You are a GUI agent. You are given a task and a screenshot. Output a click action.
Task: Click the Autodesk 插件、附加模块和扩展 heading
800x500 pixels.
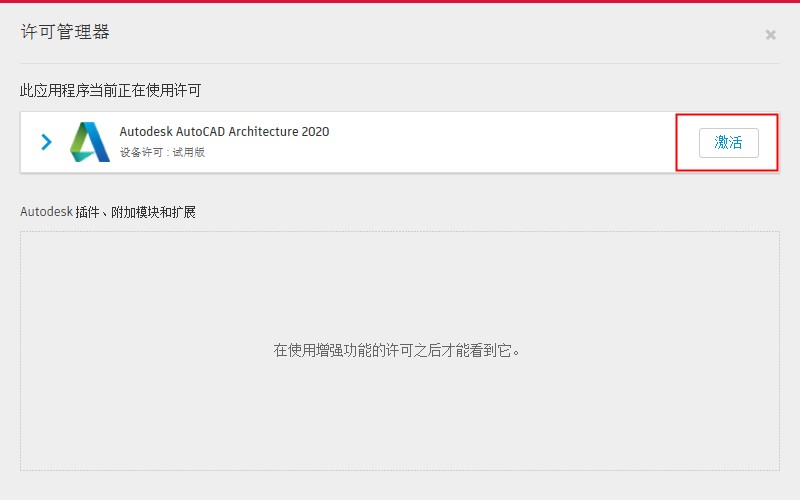pyautogui.click(x=108, y=212)
